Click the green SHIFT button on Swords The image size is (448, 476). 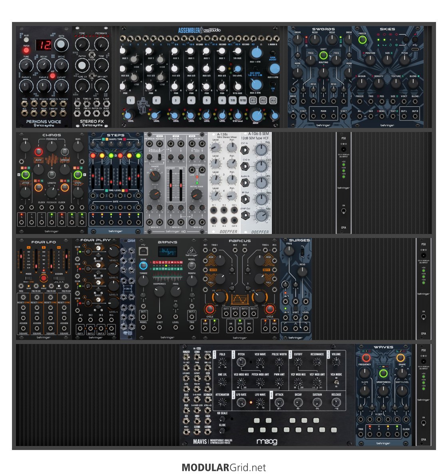[323, 55]
